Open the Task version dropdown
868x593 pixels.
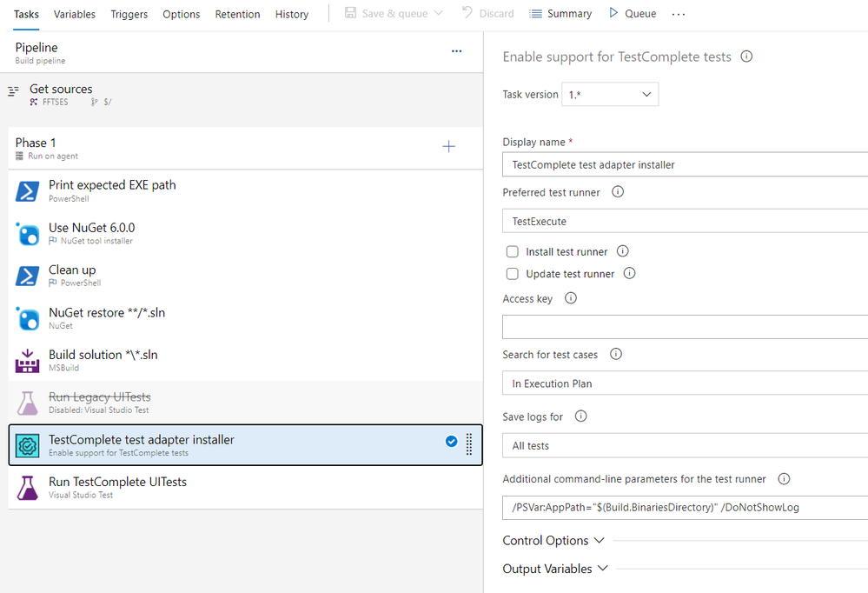click(x=610, y=94)
